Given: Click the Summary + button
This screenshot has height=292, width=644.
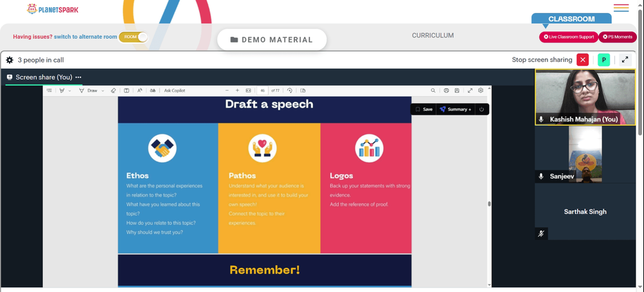Looking at the screenshot, I should pos(455,110).
